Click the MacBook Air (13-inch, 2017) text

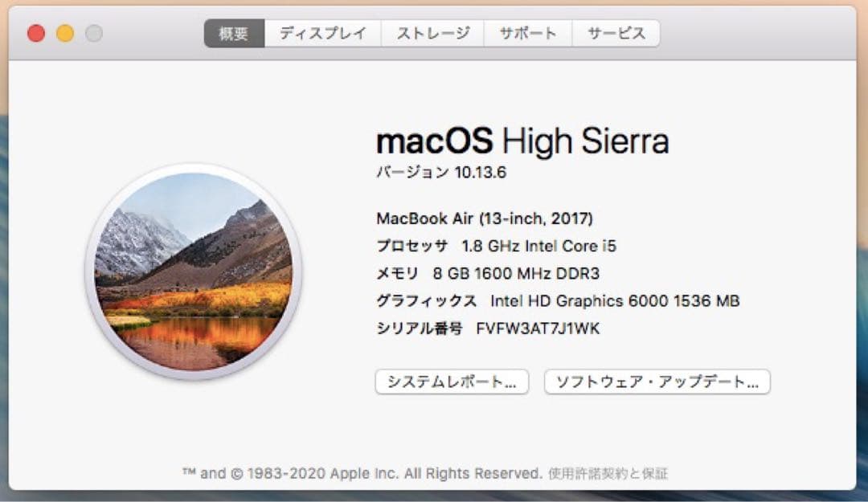pyautogui.click(x=485, y=218)
